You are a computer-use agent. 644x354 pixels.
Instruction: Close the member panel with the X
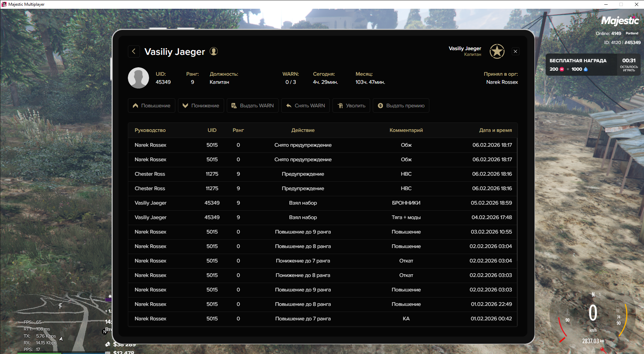(x=515, y=51)
